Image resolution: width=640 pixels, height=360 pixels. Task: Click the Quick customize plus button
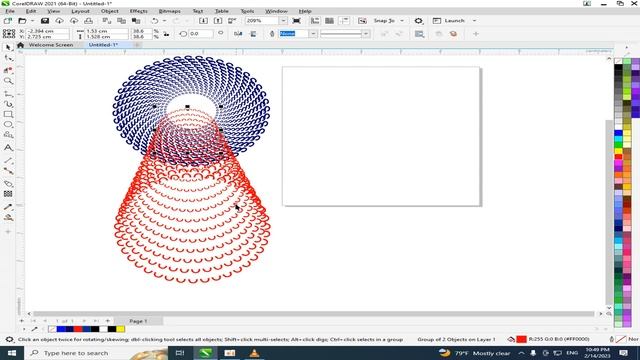click(476, 34)
